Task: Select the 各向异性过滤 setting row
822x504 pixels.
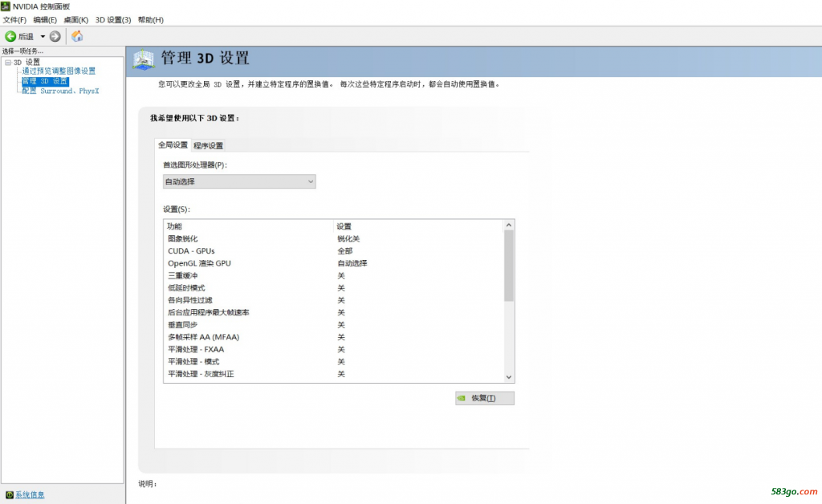Action: click(x=333, y=300)
